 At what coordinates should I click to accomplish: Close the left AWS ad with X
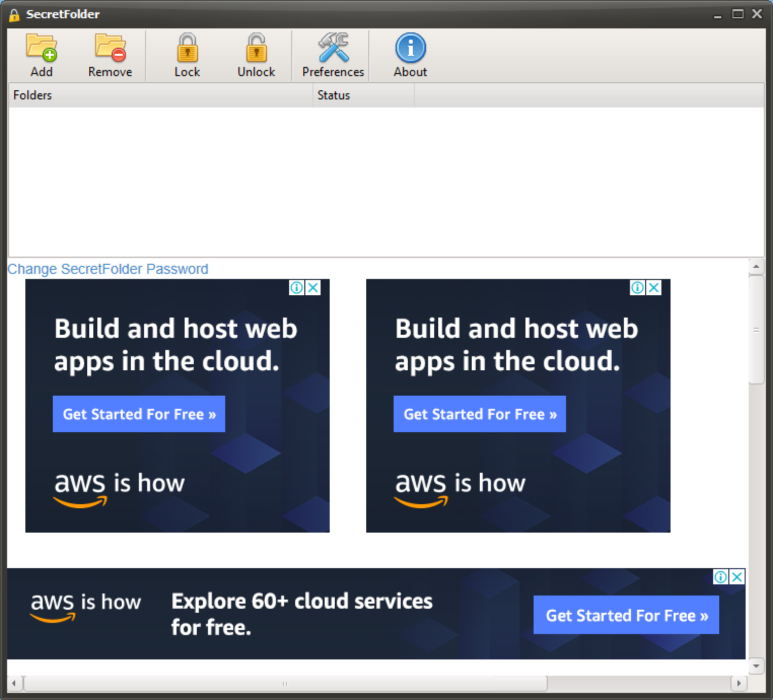tap(313, 288)
